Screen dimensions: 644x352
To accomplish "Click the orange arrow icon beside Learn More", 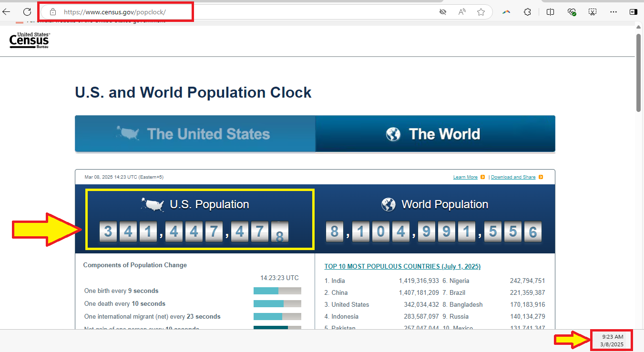I will click(x=483, y=177).
